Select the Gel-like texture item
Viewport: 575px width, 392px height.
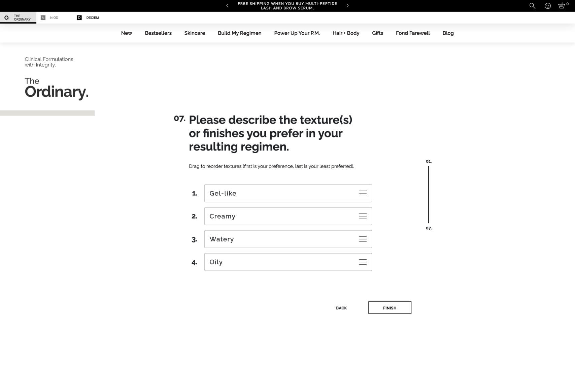tap(288, 193)
